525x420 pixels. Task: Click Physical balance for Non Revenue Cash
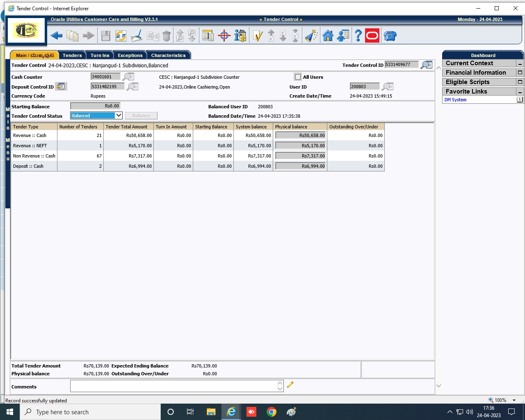pyautogui.click(x=300, y=156)
